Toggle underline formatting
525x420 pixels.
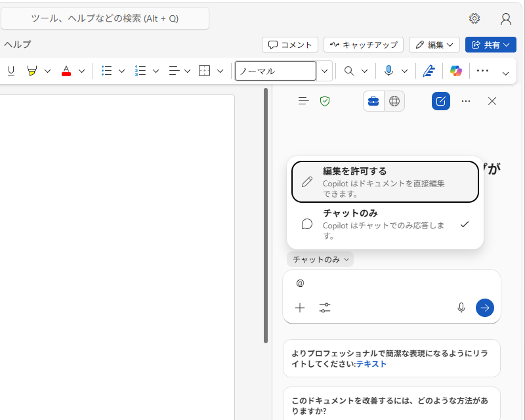click(x=10, y=70)
